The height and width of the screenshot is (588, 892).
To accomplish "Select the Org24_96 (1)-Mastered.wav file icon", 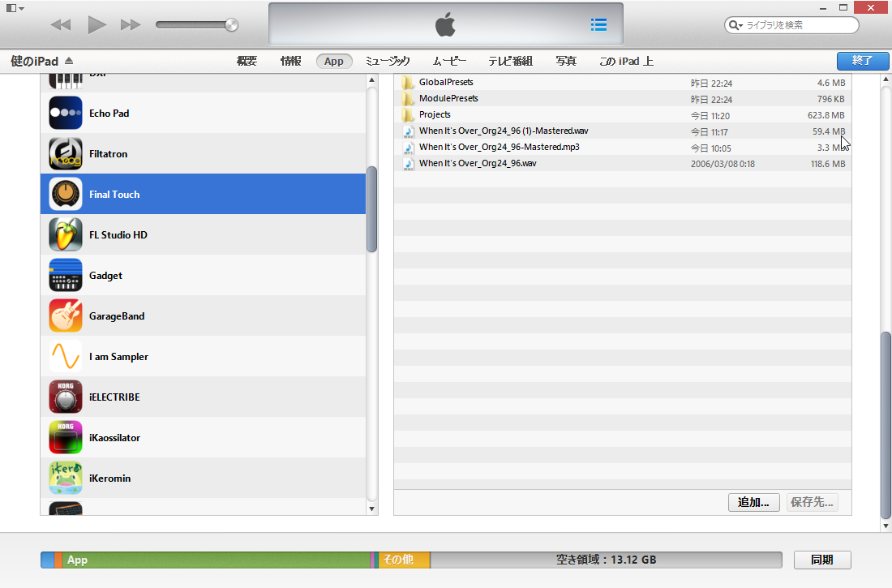I will (408, 131).
